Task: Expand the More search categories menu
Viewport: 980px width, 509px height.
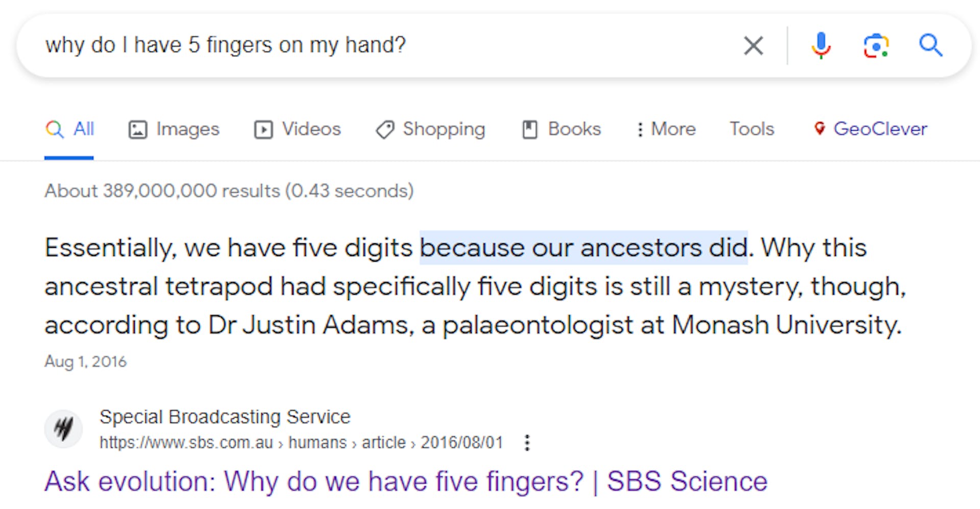Action: coord(667,129)
